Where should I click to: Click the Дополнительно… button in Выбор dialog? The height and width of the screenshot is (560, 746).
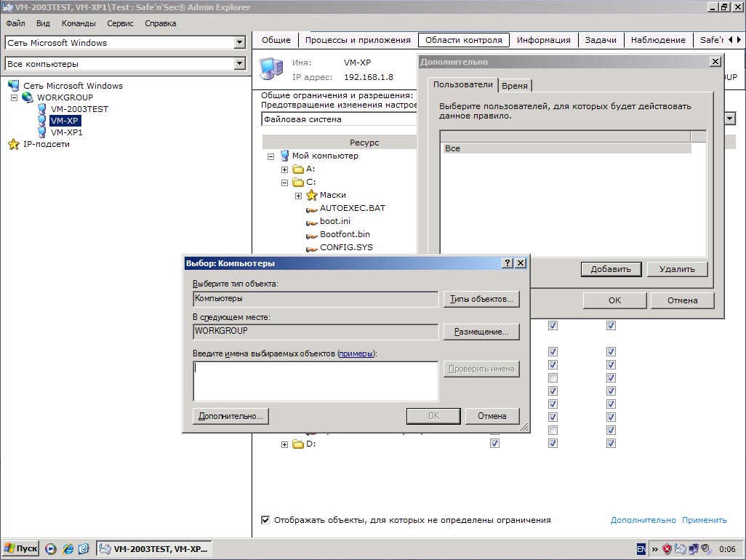click(230, 416)
